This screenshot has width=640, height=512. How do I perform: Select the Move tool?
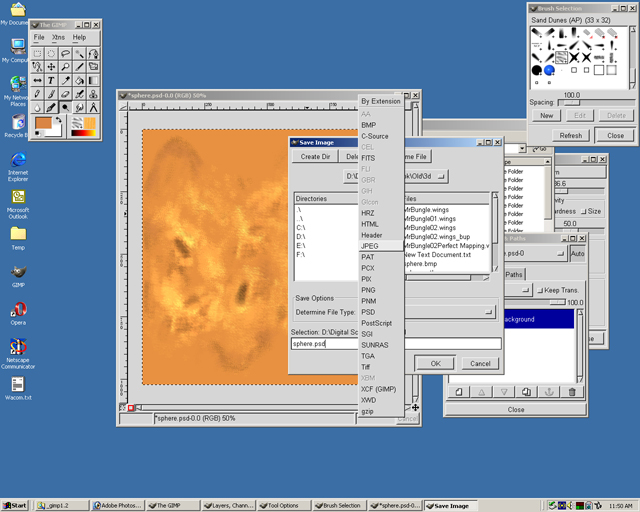(51, 67)
